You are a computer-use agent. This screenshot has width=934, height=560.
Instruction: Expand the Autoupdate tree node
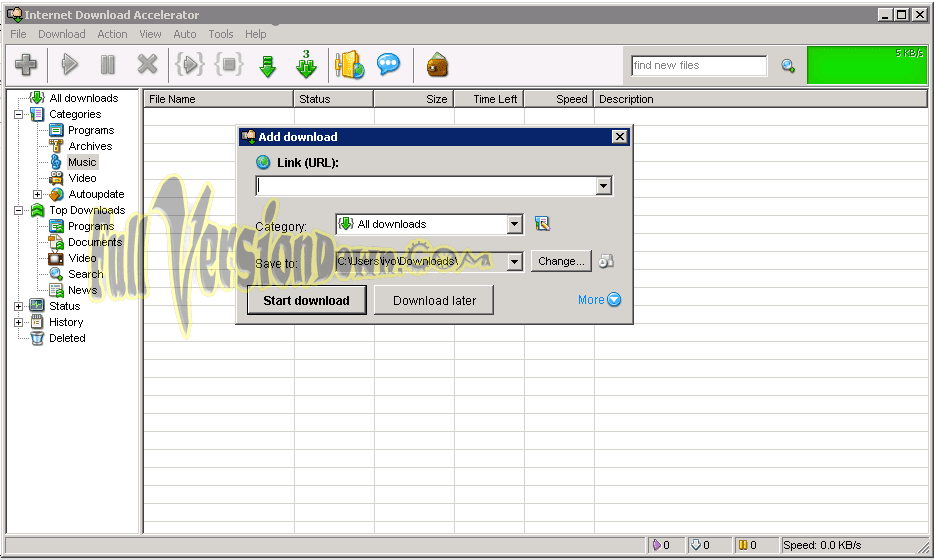pyautogui.click(x=38, y=195)
